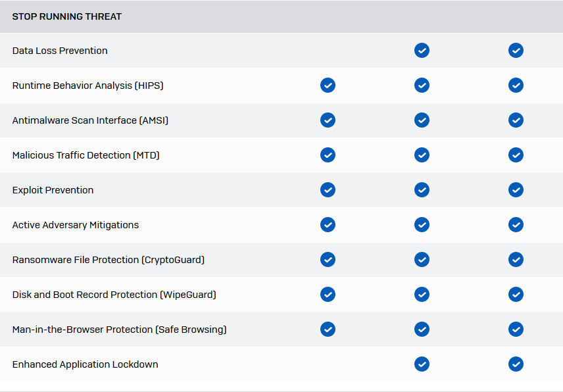Click middle-column checkmark in Data Loss Prevention row
Image resolution: width=563 pixels, height=392 pixels.
422,51
